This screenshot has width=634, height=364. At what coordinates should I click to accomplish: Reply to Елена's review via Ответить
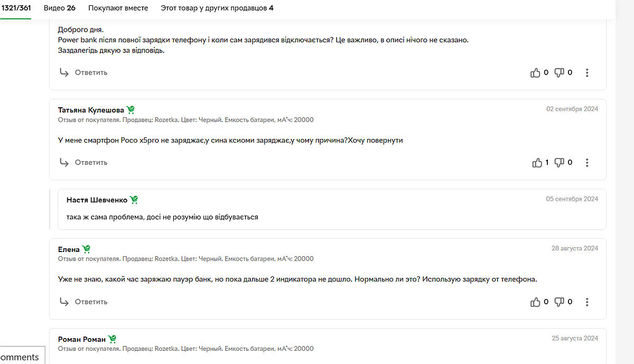pyautogui.click(x=84, y=302)
